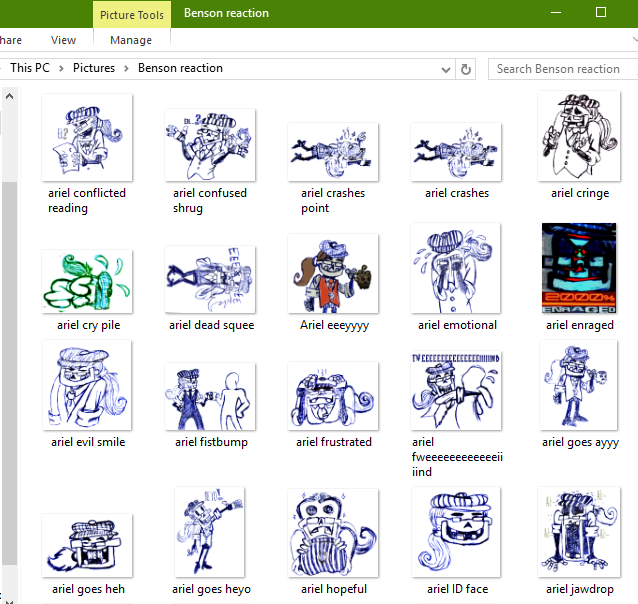
Task: Open the 'ariel ID face' picture
Action: pyautogui.click(x=456, y=532)
